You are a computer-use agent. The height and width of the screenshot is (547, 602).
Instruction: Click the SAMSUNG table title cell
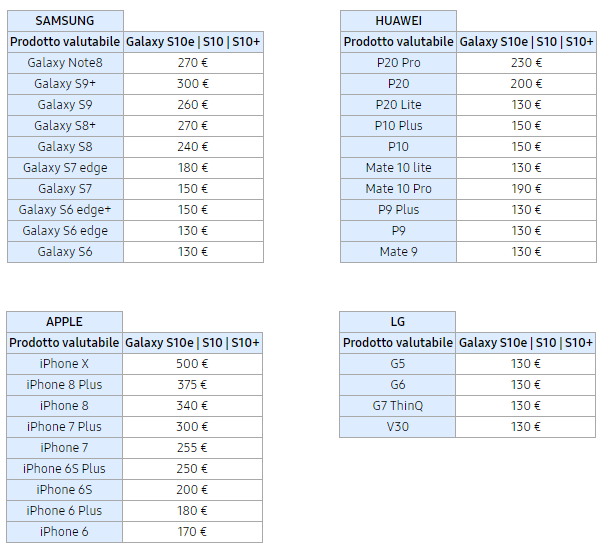(65, 20)
